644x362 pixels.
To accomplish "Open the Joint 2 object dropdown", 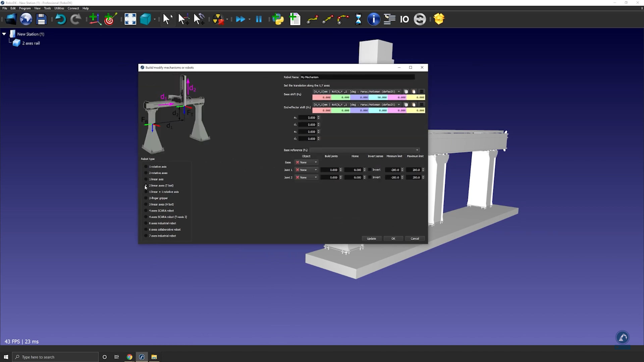I will [x=307, y=178].
